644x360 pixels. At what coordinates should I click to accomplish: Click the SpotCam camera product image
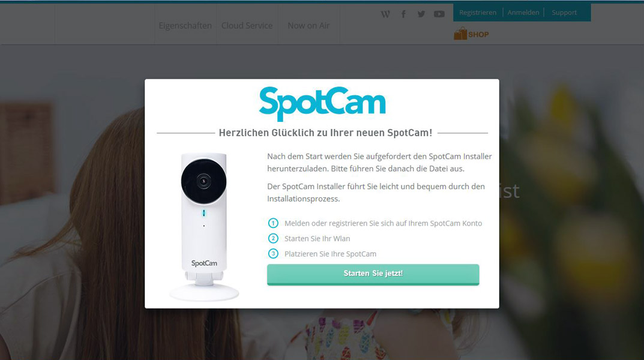[x=204, y=227]
